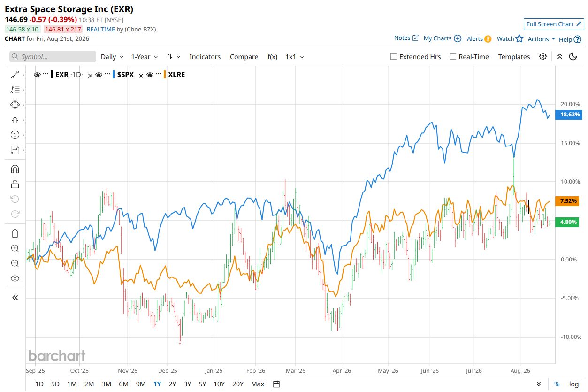The width and height of the screenshot is (588, 392).
Task: Select the 1D time range
Action: pyautogui.click(x=39, y=384)
